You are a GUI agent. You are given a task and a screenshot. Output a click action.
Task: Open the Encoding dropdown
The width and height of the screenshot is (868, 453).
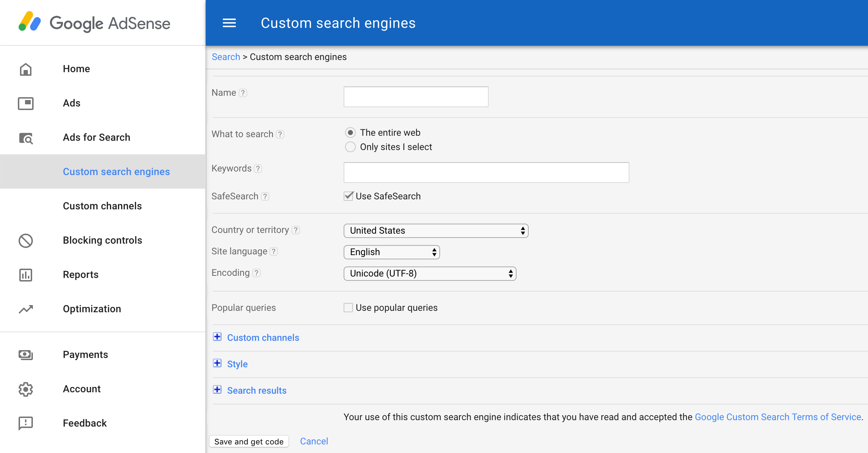(x=430, y=273)
